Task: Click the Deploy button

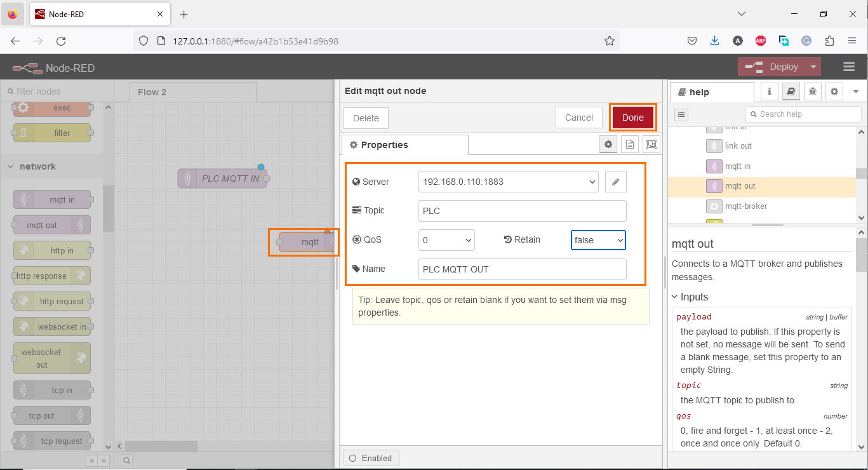Action: point(771,67)
